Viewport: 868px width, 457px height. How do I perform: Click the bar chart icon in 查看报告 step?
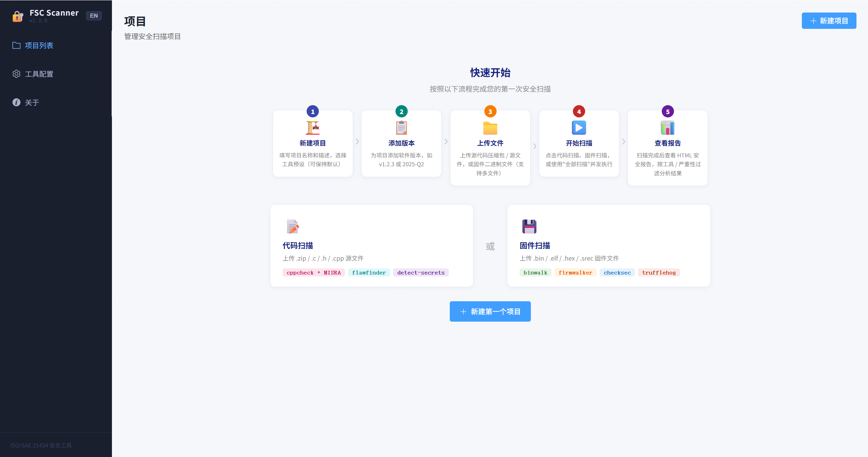tap(668, 128)
